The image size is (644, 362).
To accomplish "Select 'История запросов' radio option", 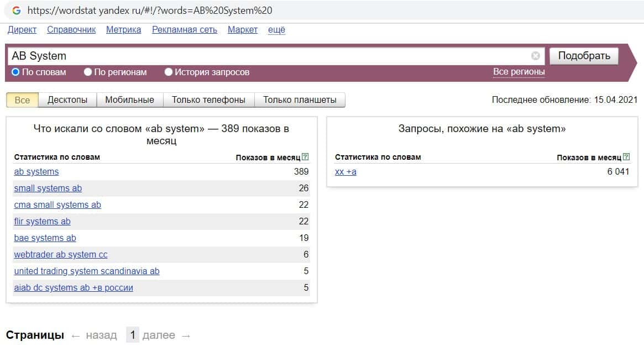I will tap(169, 72).
